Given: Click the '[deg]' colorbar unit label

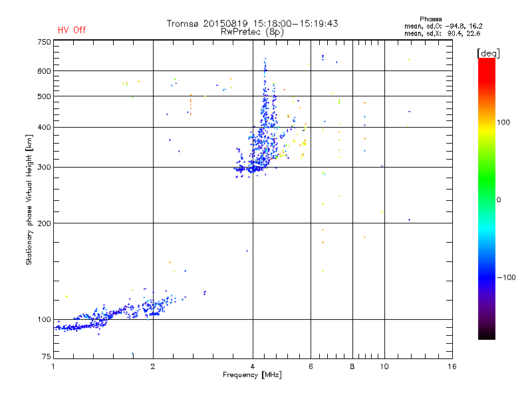Looking at the screenshot, I should point(488,53).
